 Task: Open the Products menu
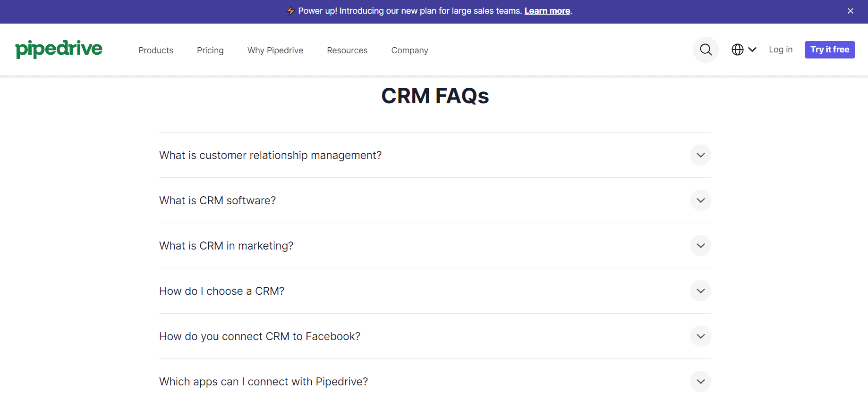pyautogui.click(x=156, y=50)
